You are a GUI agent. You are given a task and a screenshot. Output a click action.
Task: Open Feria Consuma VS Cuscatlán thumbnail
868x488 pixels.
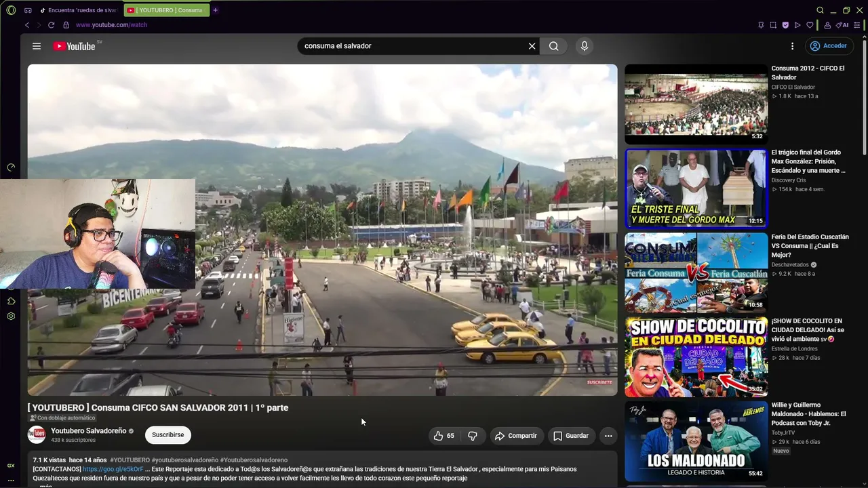(696, 272)
